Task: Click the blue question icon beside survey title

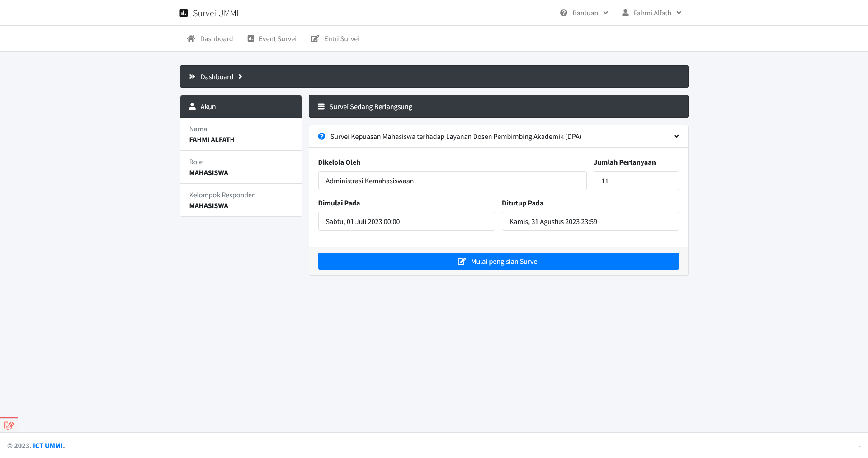Action: point(322,137)
